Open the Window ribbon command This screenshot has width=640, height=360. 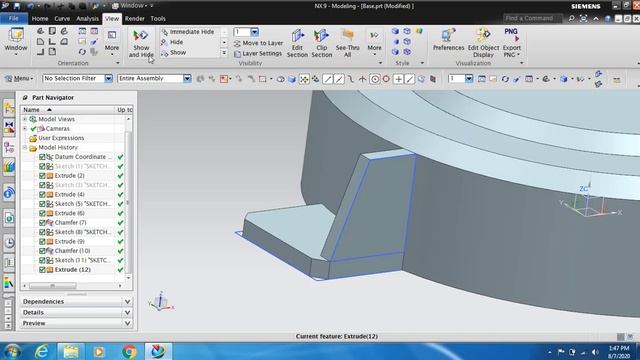(16, 40)
